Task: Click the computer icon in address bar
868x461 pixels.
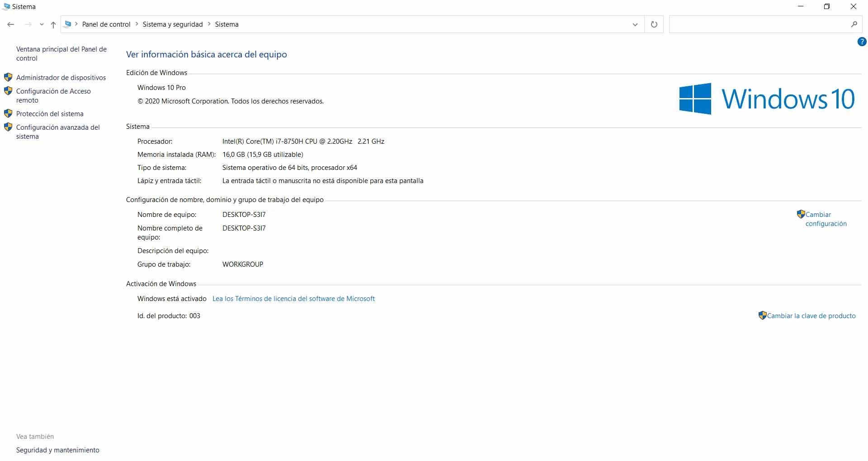Action: 68,24
